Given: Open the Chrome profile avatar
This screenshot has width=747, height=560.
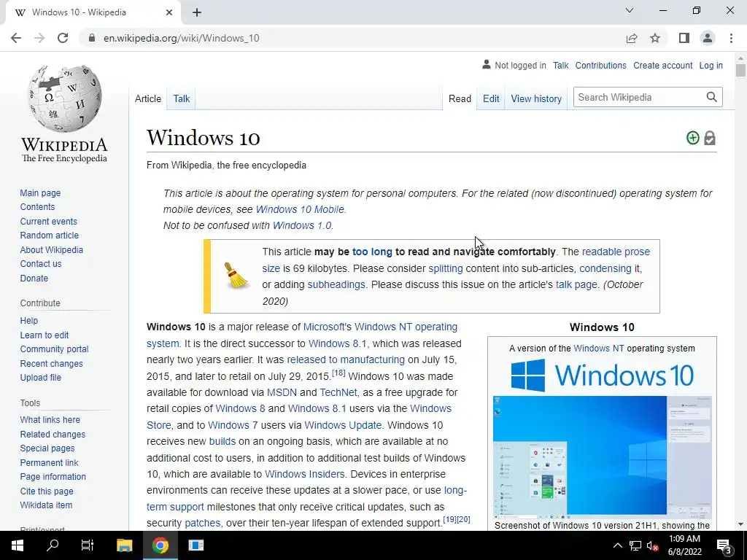Looking at the screenshot, I should (708, 38).
